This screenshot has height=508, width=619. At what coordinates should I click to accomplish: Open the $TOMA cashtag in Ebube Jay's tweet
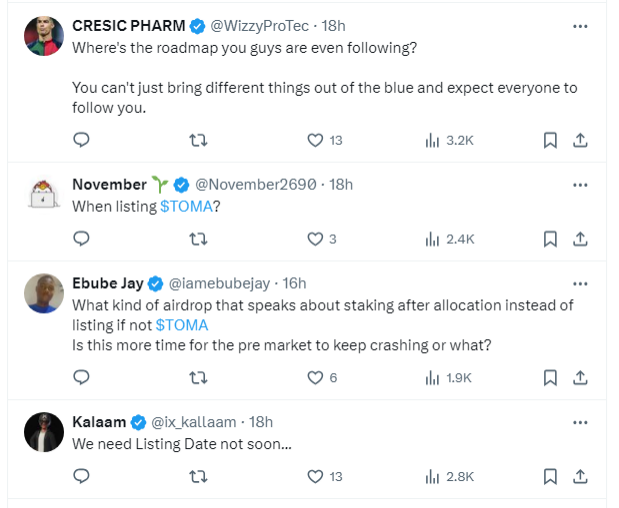click(182, 325)
